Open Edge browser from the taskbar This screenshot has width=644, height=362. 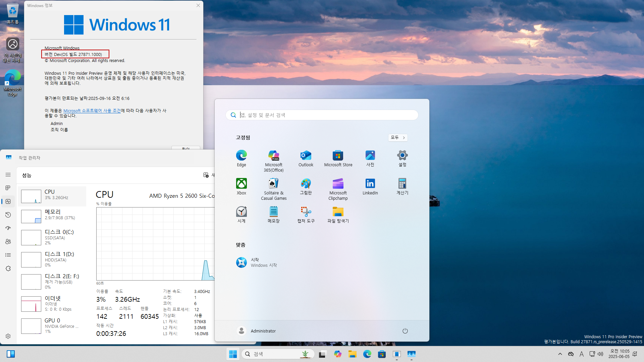pos(367,354)
